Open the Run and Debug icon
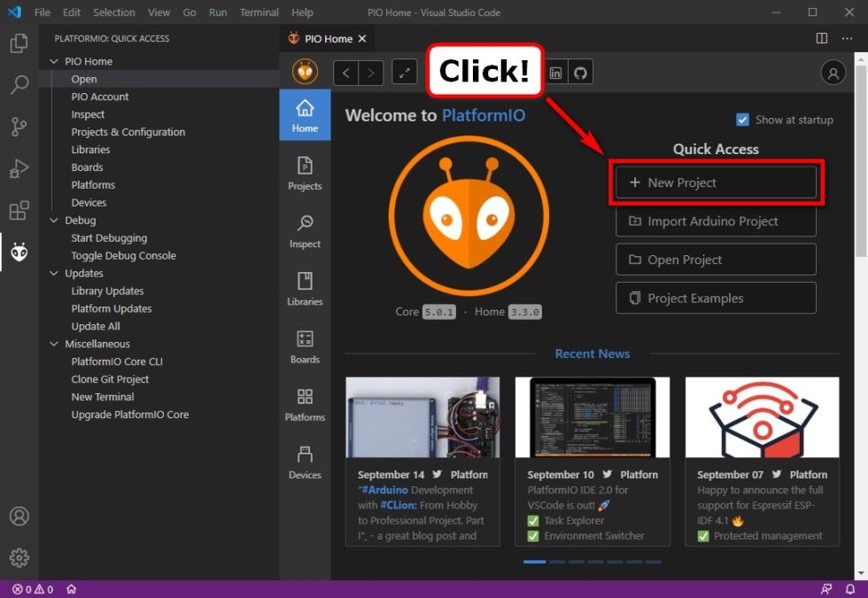The image size is (868, 598). point(19,168)
